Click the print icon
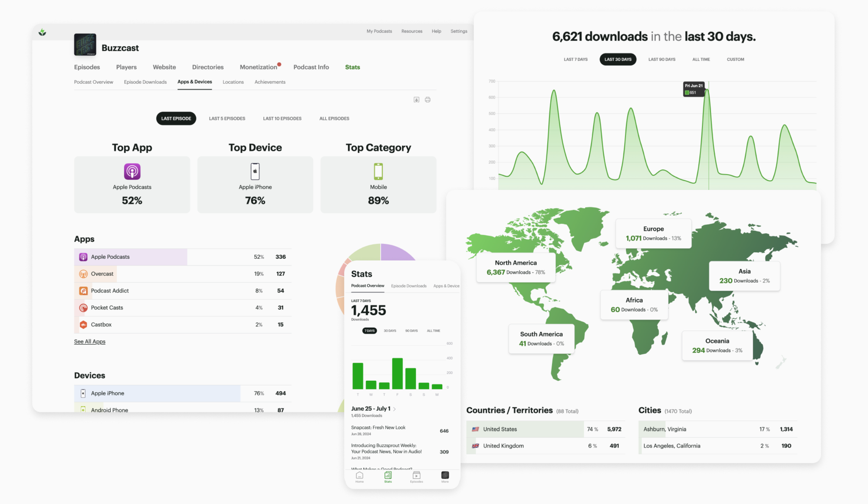This screenshot has height=504, width=868. coord(427,100)
